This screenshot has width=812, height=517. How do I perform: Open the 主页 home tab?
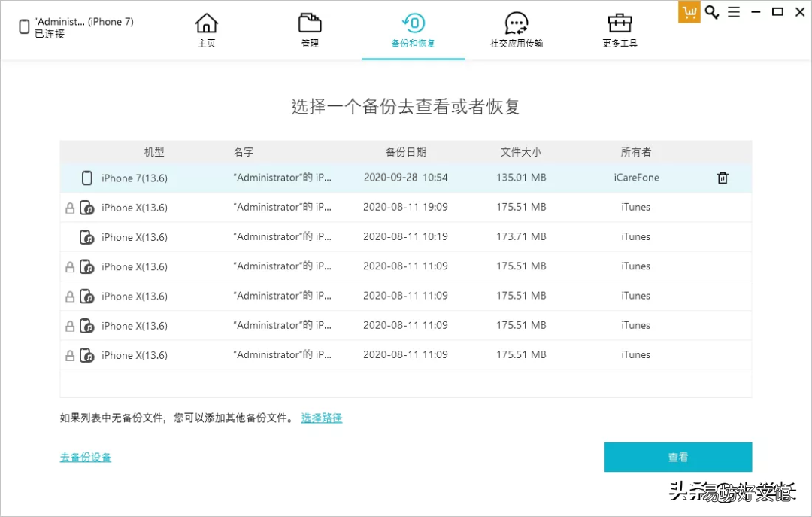coord(206,31)
